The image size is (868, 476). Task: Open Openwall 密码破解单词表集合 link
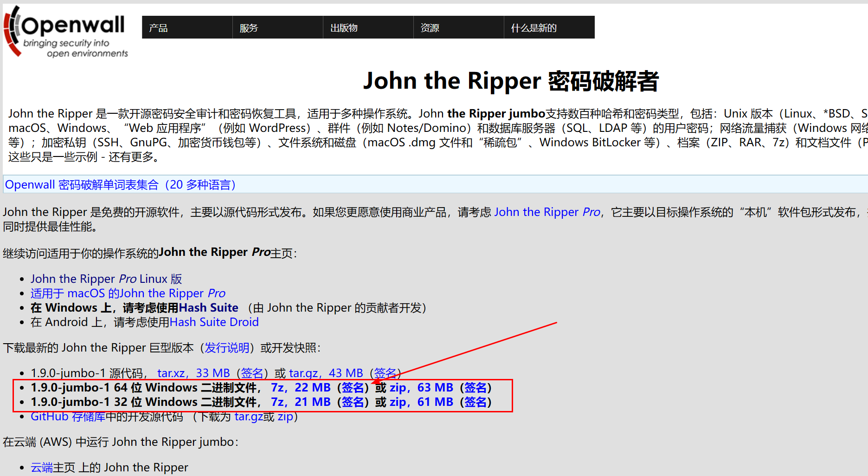(120, 185)
